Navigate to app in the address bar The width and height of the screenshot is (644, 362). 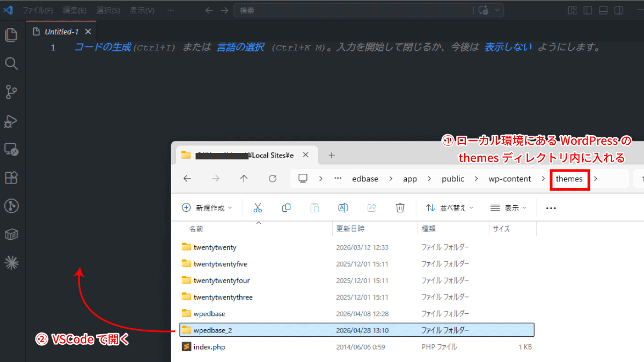click(410, 179)
